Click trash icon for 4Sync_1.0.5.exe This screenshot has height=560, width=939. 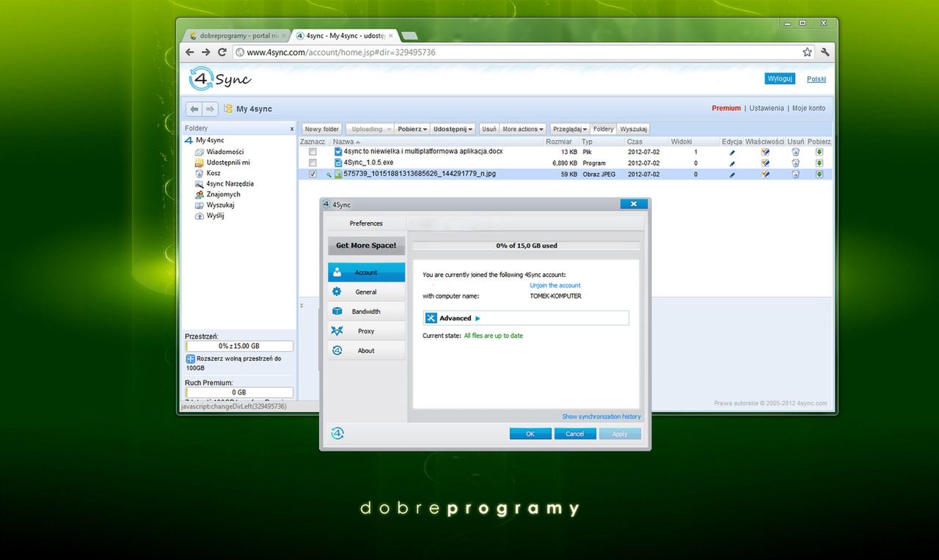pos(795,163)
